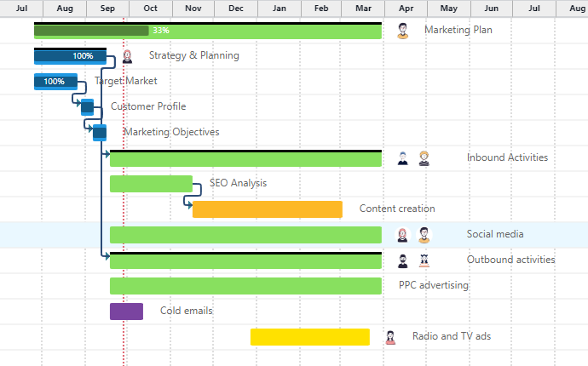Click the avatar beside Radio and TV ads
The image size is (588, 366).
click(x=390, y=337)
